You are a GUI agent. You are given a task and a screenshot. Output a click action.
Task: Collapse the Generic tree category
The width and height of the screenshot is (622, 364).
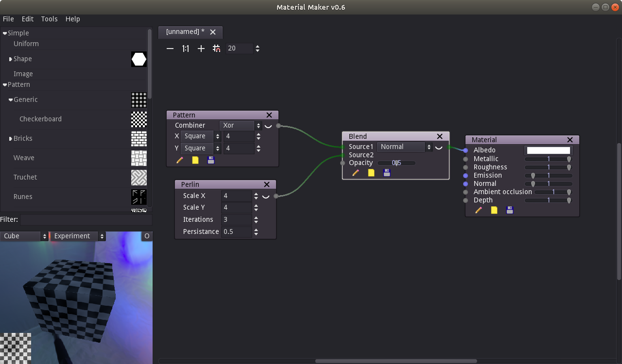click(11, 100)
